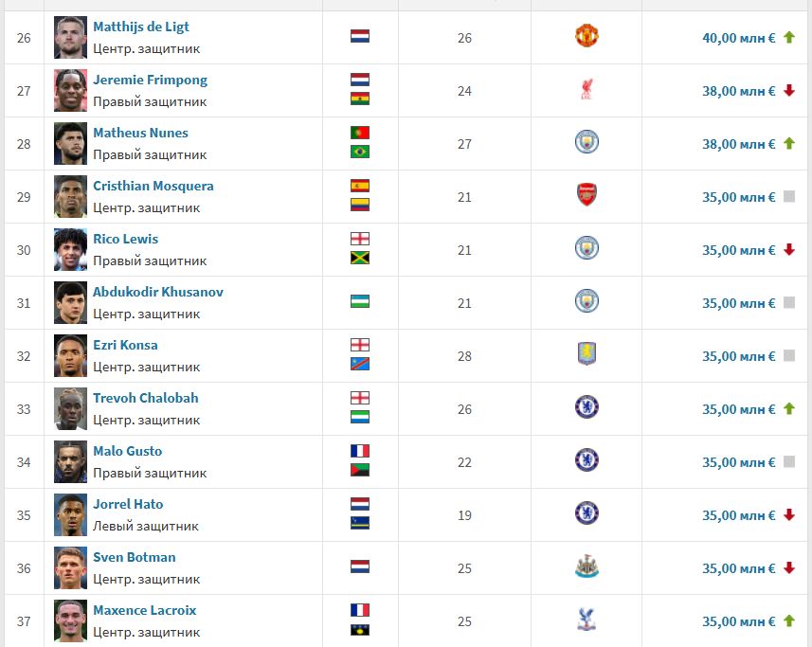The image size is (812, 647).
Task: Open Jorrel Hato profile link
Action: click(128, 504)
